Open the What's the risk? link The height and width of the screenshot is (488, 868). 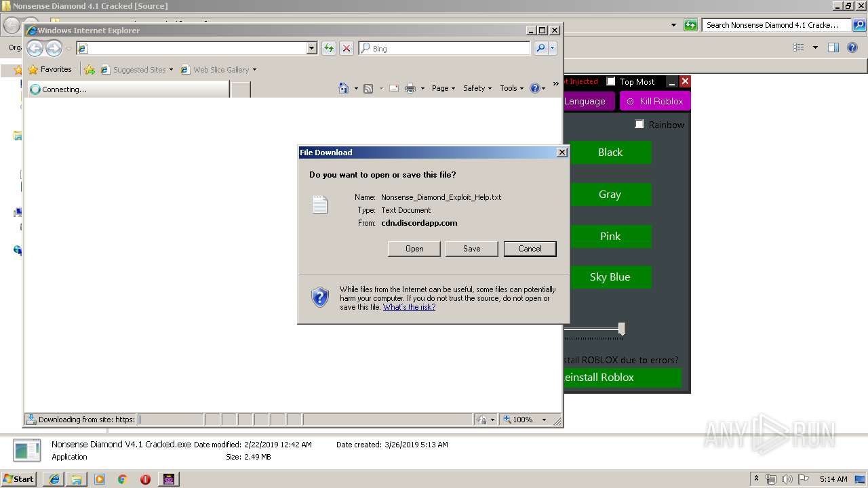click(409, 307)
